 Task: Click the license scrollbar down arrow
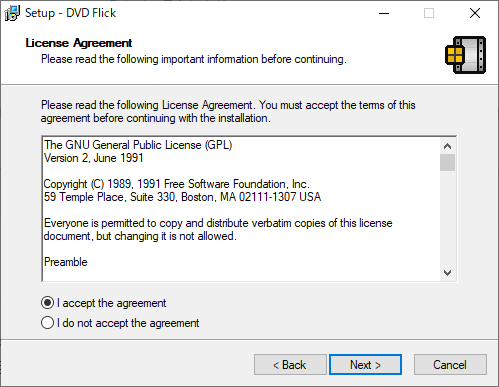(x=447, y=273)
